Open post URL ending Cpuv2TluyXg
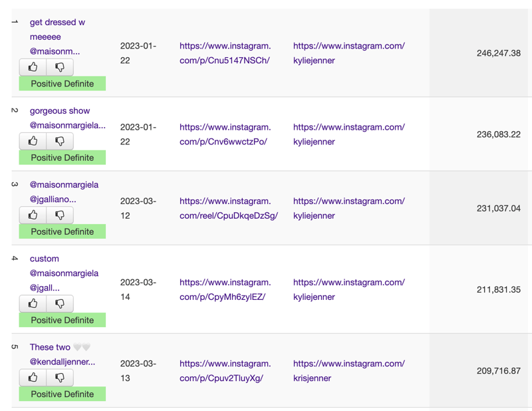 (x=225, y=370)
